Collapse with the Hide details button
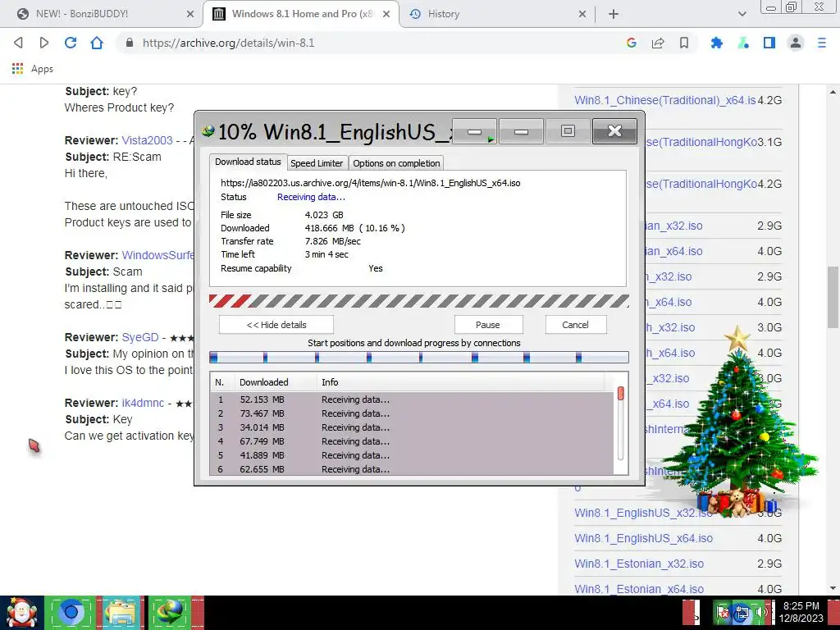840x630 pixels. tap(276, 325)
